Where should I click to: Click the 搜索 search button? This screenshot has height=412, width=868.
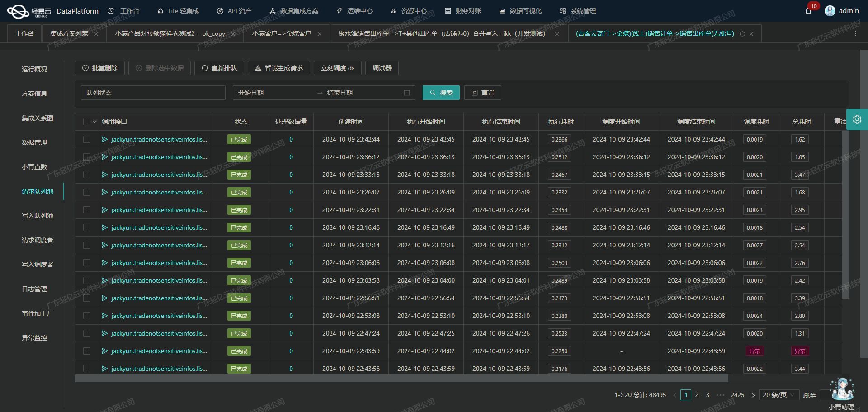pos(441,93)
